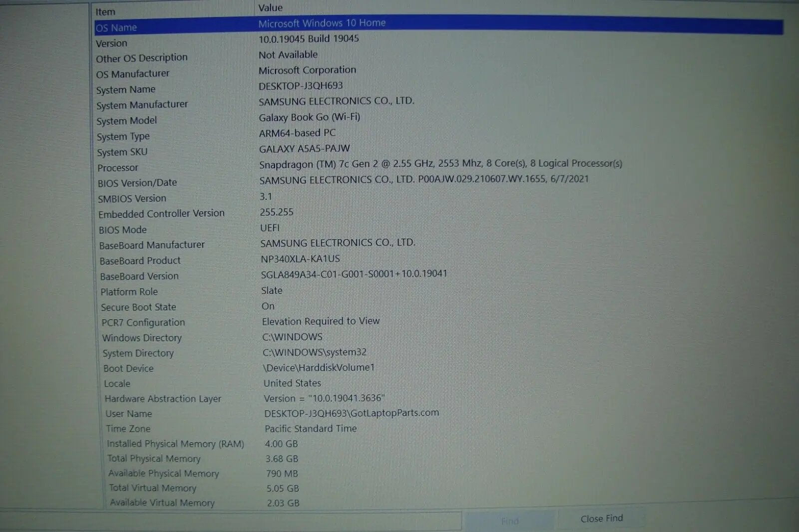The image size is (799, 532).
Task: Click the value GALAXY A5A5-PAJW
Action: coord(305,149)
